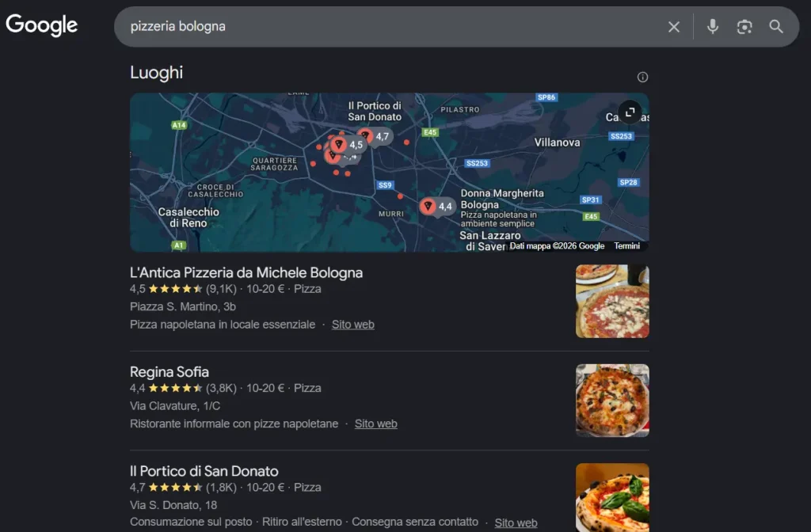The image size is (811, 532).
Task: Click Il Portico di San Donato map label
Action: (x=375, y=111)
